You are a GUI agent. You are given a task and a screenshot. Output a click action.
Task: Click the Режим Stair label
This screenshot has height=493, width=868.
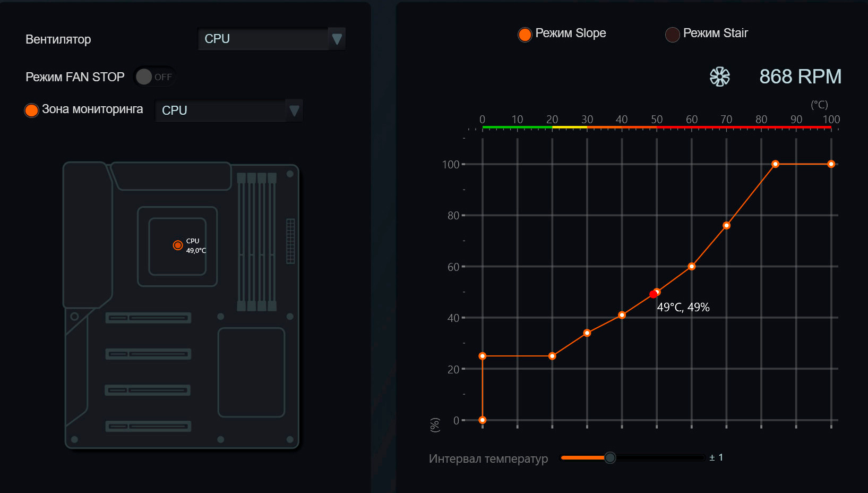coord(715,33)
